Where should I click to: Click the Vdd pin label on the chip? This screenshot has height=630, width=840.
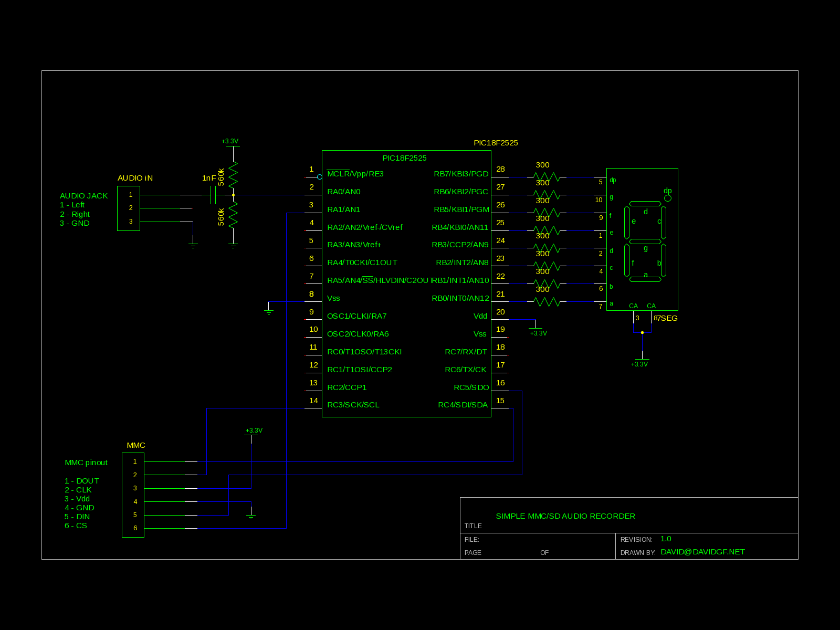pyautogui.click(x=480, y=316)
